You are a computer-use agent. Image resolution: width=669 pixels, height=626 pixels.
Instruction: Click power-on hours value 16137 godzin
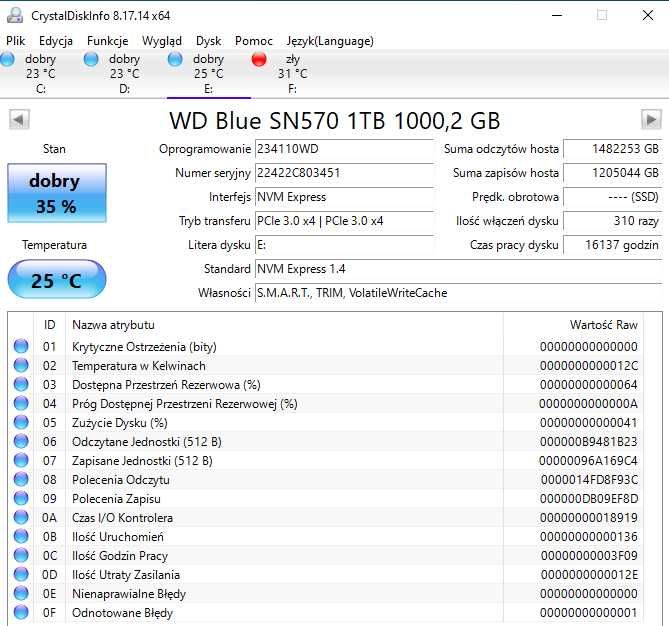tap(613, 245)
